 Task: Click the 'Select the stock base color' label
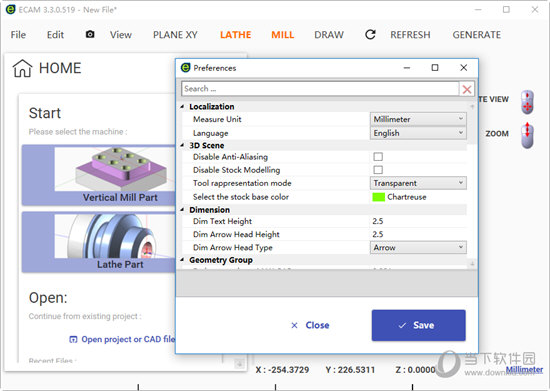241,197
